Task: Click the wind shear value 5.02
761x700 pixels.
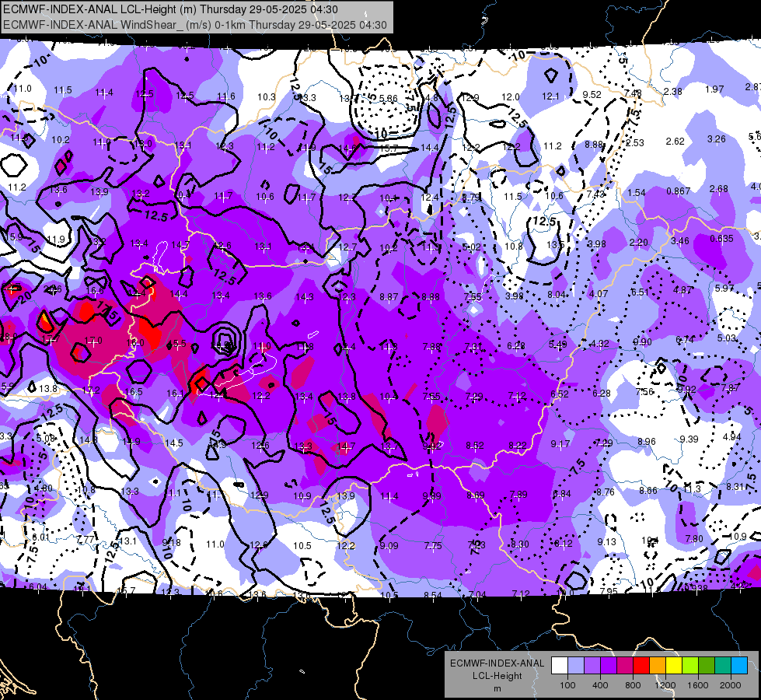Action: pos(471,247)
